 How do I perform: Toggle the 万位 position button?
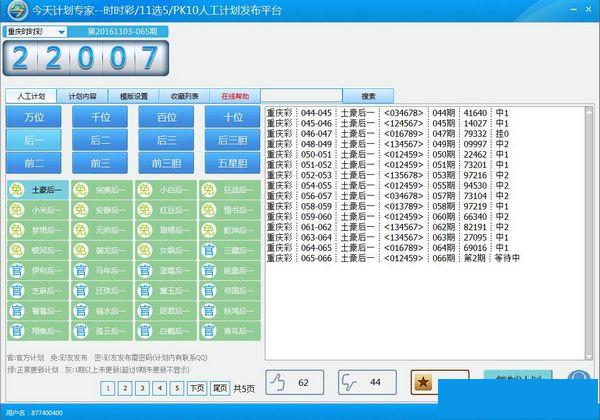coord(34,118)
